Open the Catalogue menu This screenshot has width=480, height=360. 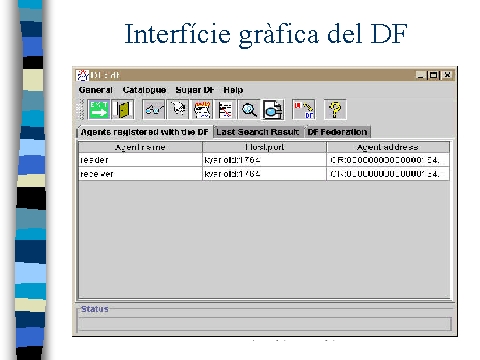pos(144,90)
